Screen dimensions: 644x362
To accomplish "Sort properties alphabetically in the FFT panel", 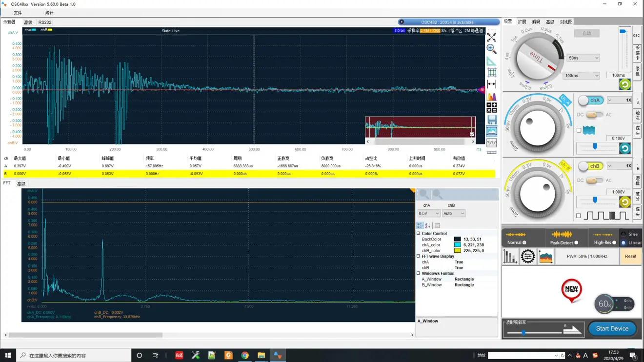I will click(428, 225).
